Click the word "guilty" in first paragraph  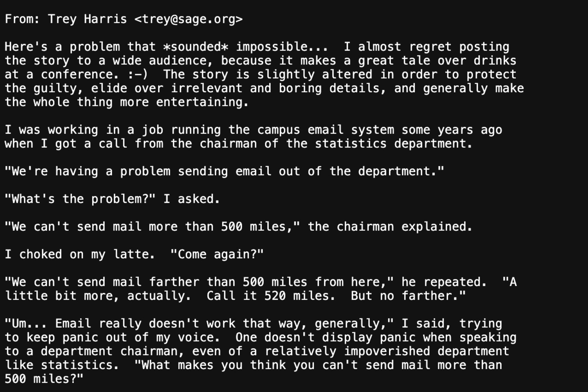(x=58, y=88)
